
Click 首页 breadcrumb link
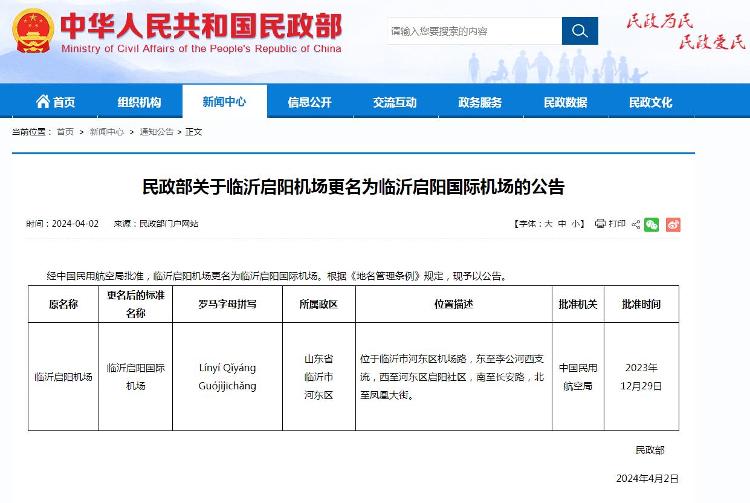click(x=65, y=132)
